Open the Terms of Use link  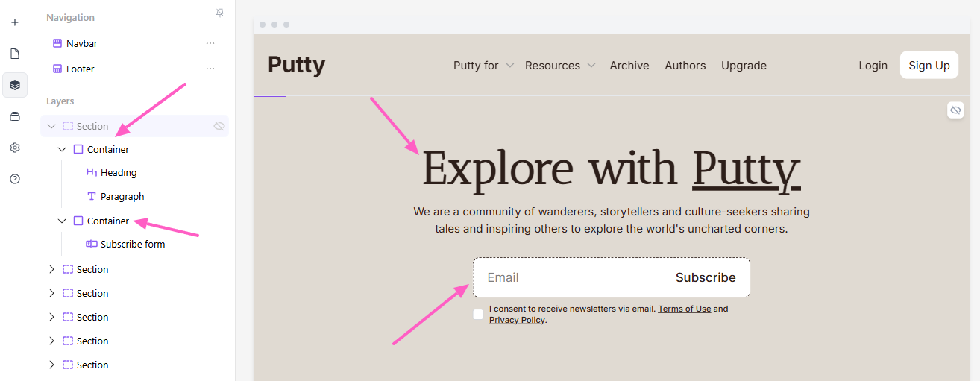[x=684, y=309]
